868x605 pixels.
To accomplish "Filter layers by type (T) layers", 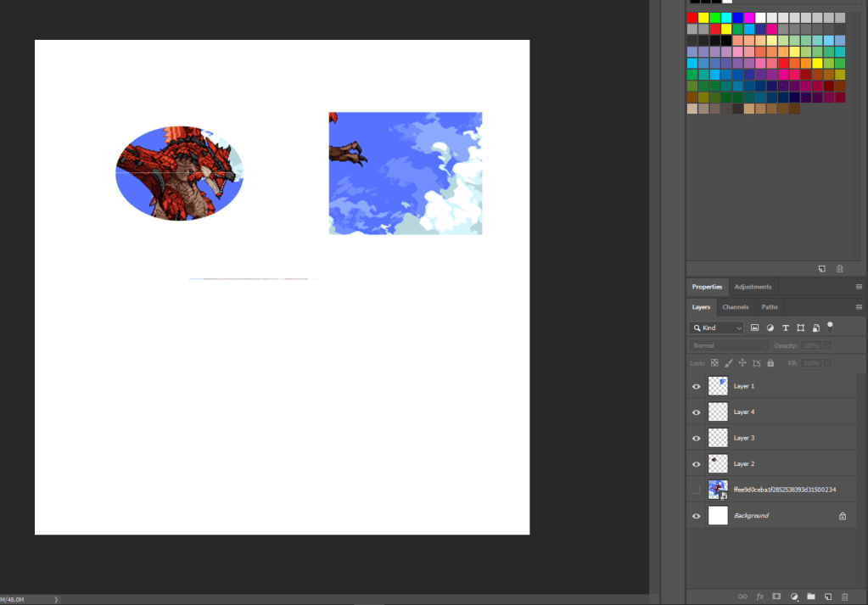I will (785, 328).
